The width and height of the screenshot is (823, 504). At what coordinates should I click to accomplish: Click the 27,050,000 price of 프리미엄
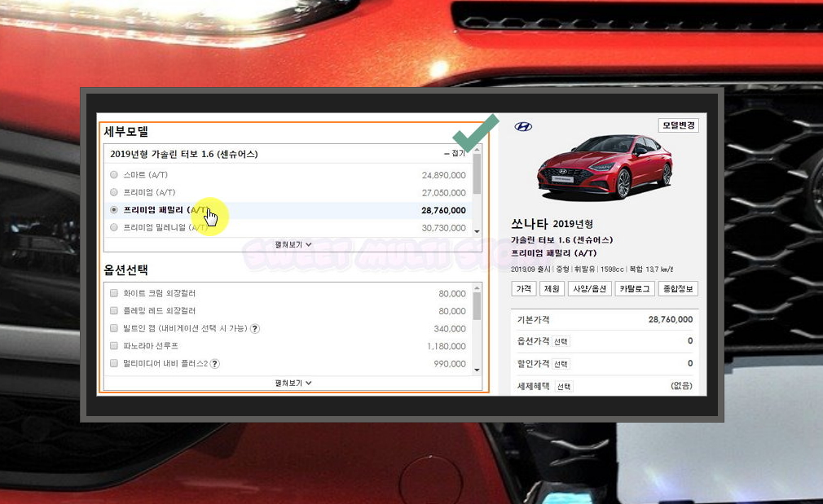tap(443, 193)
